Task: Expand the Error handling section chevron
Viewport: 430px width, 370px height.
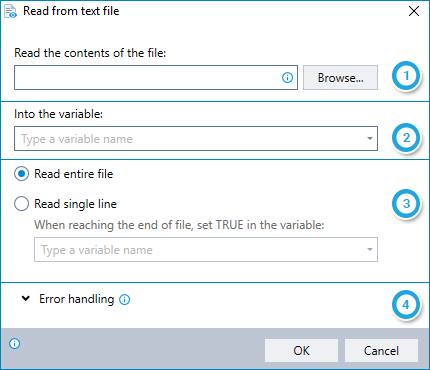Action: [26, 299]
